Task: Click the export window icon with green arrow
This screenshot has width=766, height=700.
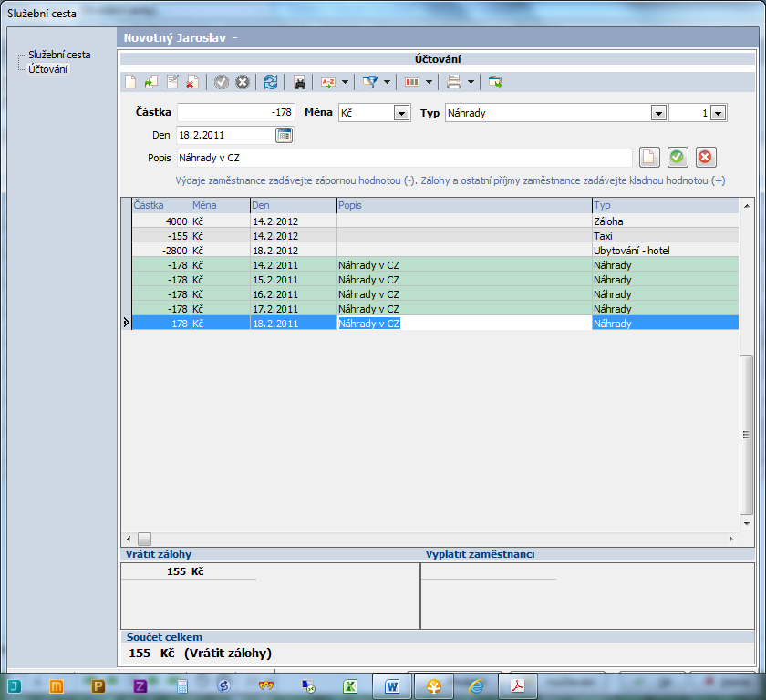Action: (x=495, y=82)
